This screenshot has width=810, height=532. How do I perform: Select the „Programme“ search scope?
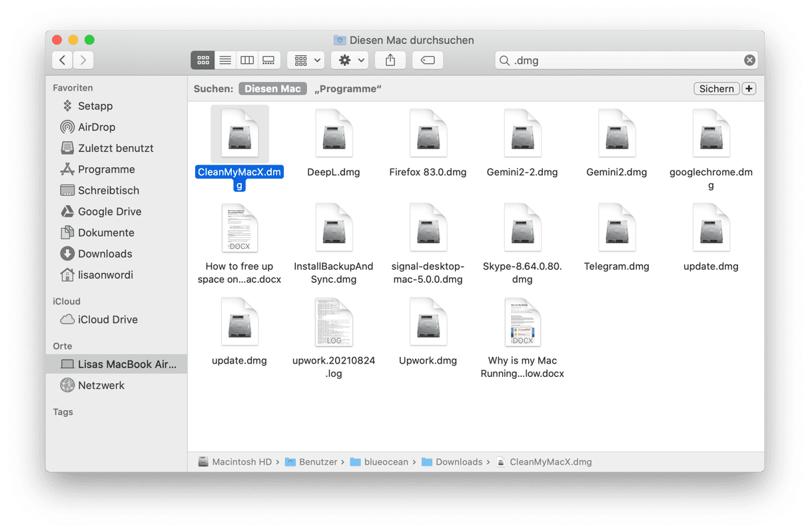point(348,89)
